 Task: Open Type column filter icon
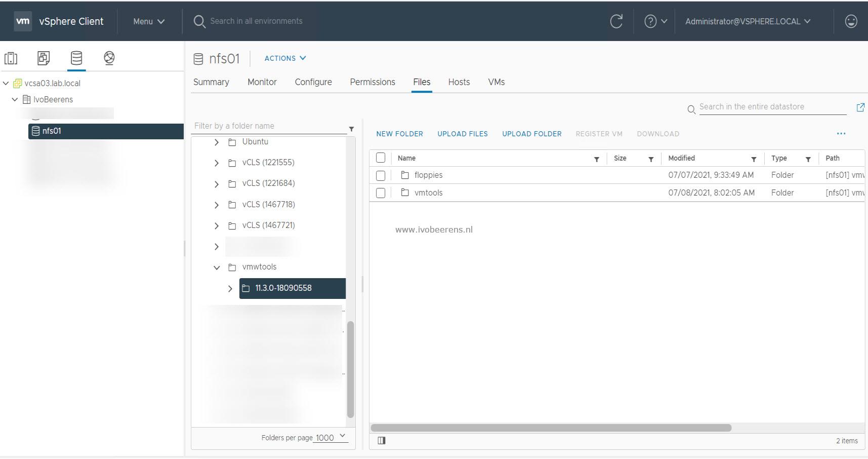808,159
